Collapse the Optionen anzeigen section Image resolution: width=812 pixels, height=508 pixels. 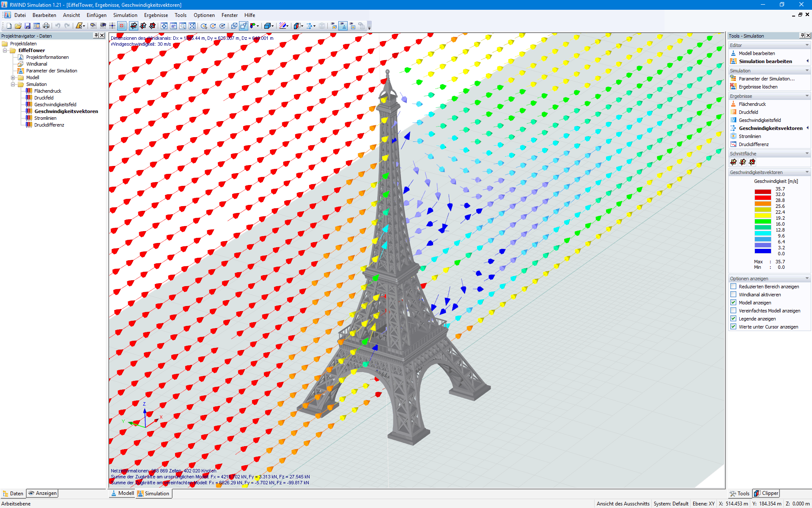coord(807,279)
